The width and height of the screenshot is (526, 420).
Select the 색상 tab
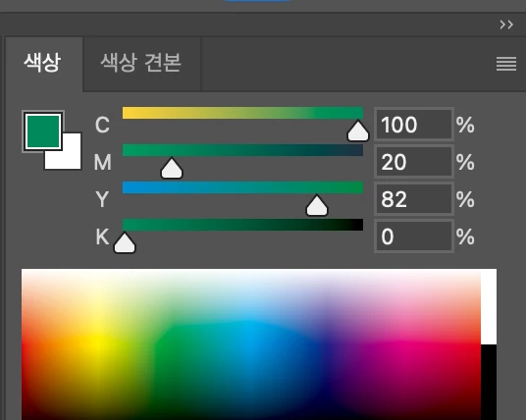pyautogui.click(x=43, y=63)
